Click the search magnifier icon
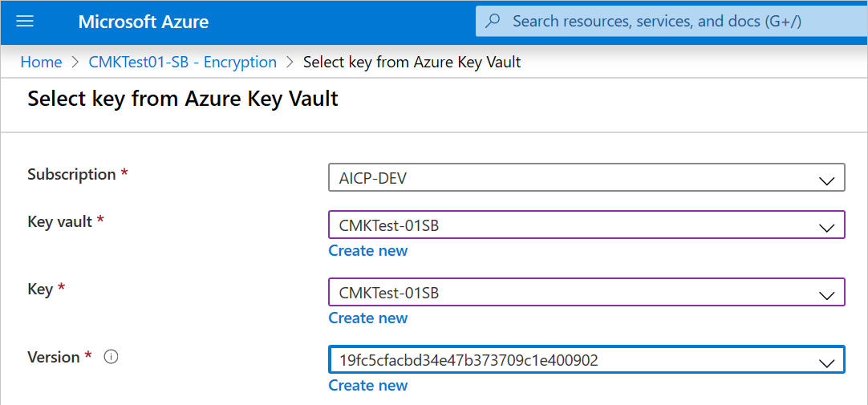The height and width of the screenshot is (405, 868). (x=494, y=21)
